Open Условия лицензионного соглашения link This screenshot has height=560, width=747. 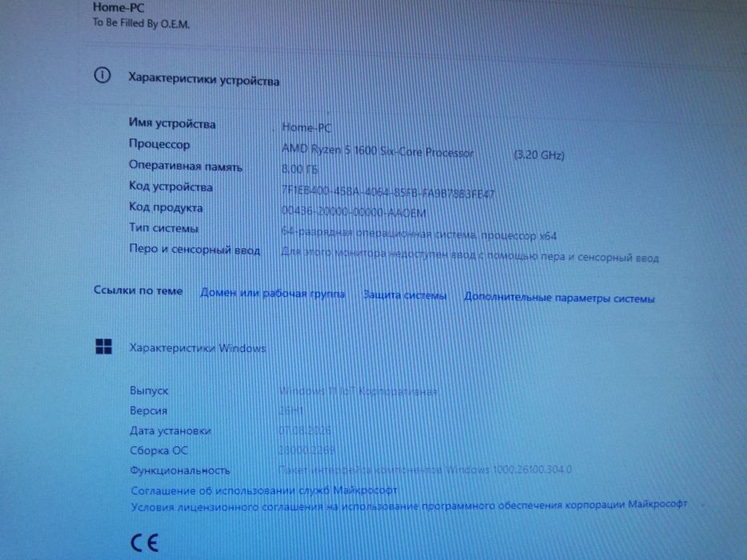(x=409, y=506)
